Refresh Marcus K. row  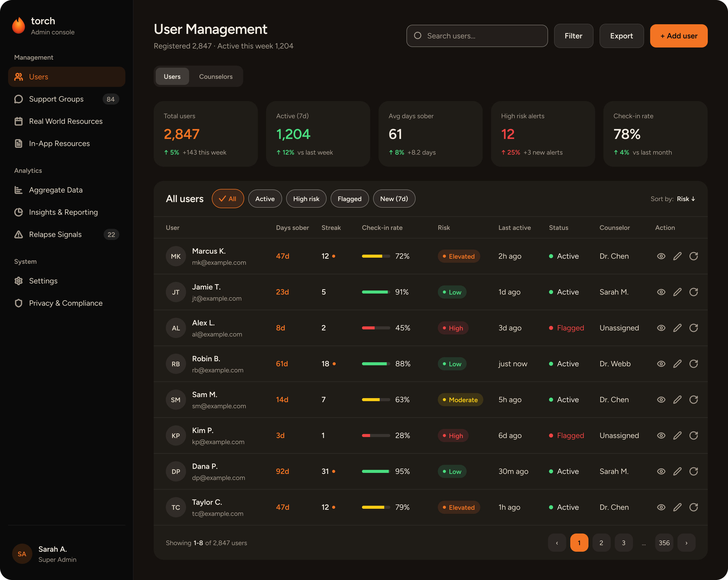point(694,256)
